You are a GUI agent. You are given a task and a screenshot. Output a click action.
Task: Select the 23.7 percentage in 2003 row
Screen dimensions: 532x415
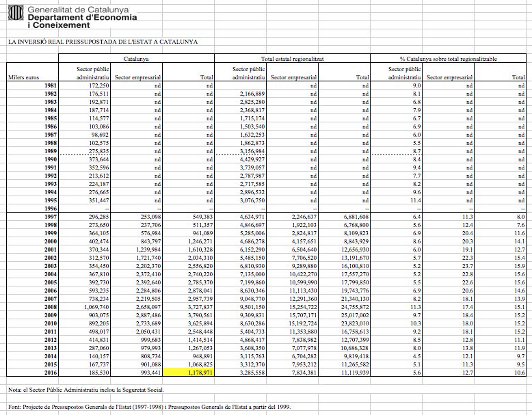[x=468, y=266]
